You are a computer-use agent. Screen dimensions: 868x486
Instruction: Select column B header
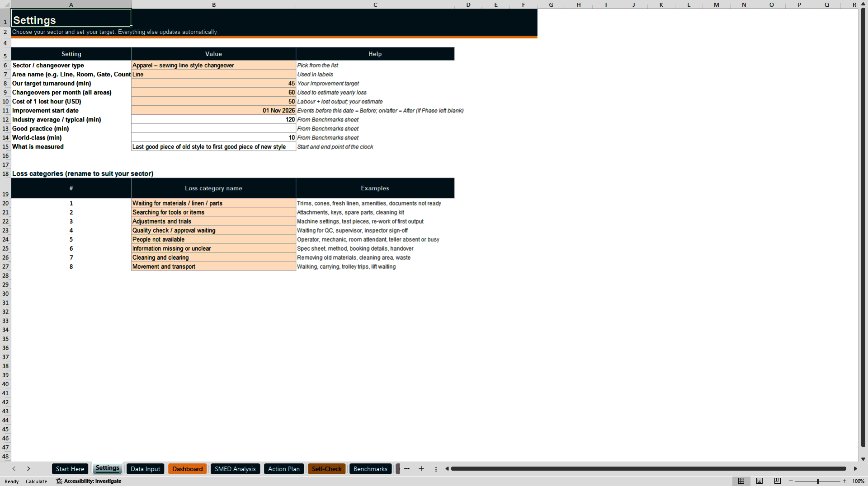(214, 5)
